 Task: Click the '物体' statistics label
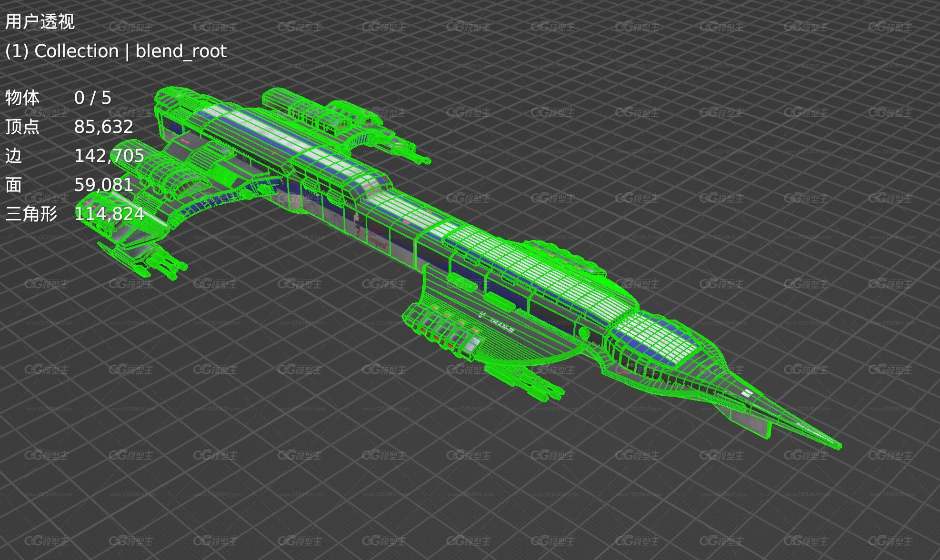(x=22, y=98)
